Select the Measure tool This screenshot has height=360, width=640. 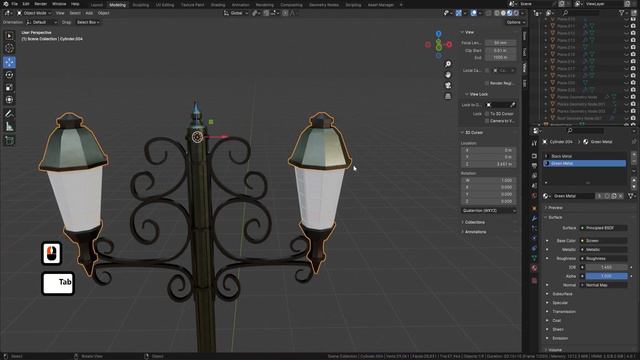[x=9, y=127]
